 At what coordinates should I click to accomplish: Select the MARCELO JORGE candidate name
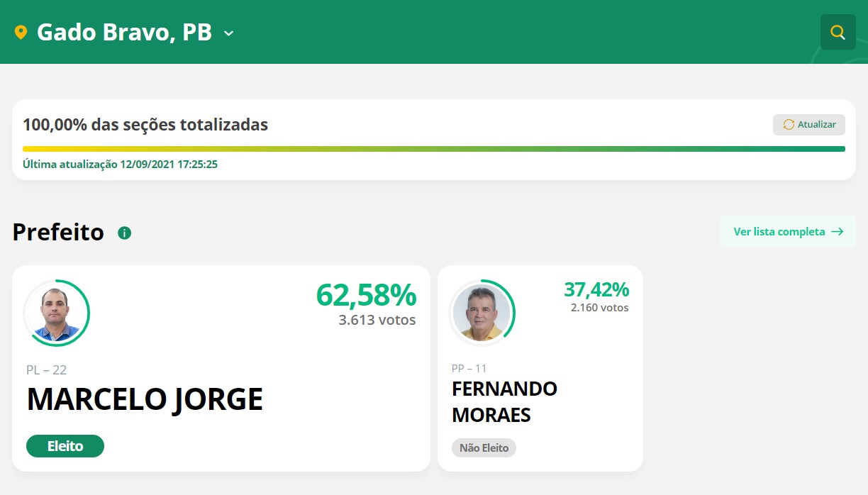(145, 400)
